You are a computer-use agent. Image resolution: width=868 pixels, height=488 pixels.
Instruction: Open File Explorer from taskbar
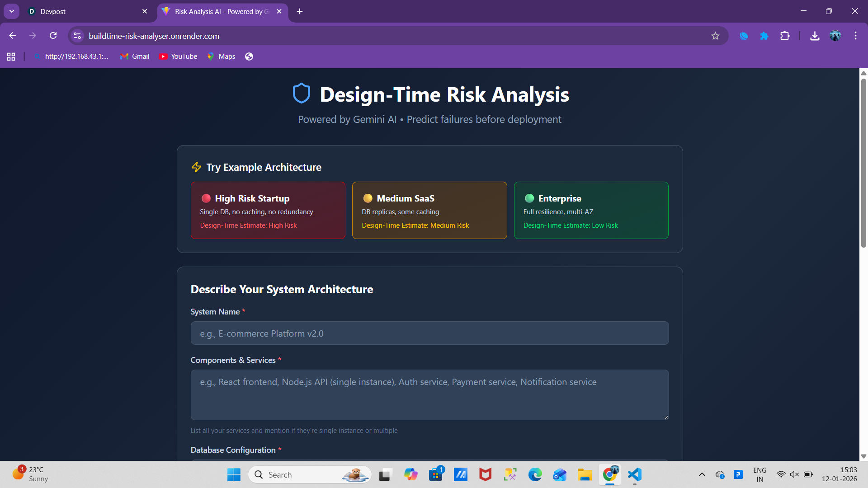(585, 474)
